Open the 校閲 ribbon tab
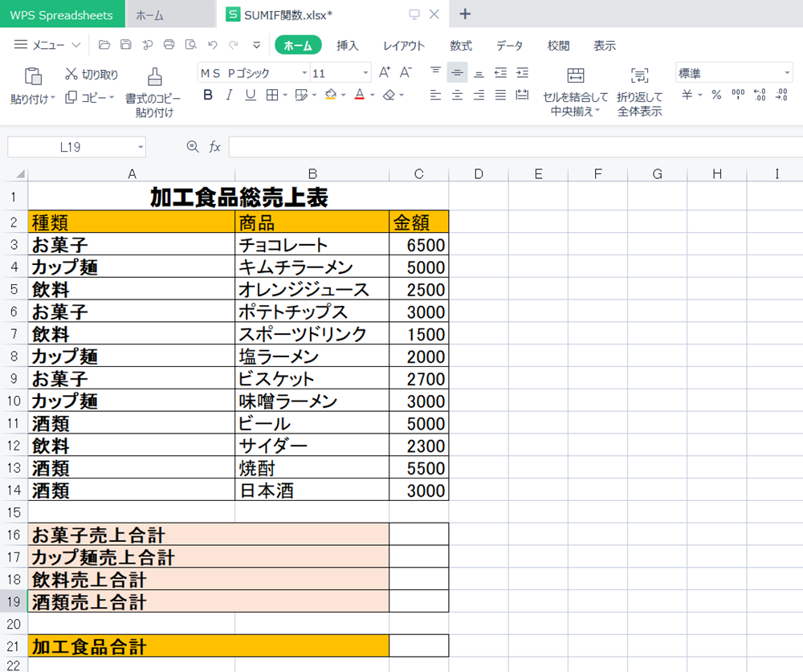 point(558,45)
